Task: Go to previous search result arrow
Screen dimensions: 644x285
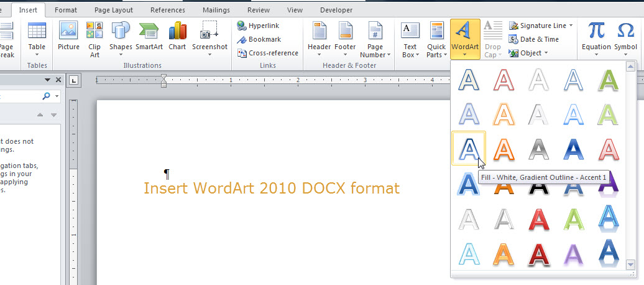Action: click(x=40, y=115)
